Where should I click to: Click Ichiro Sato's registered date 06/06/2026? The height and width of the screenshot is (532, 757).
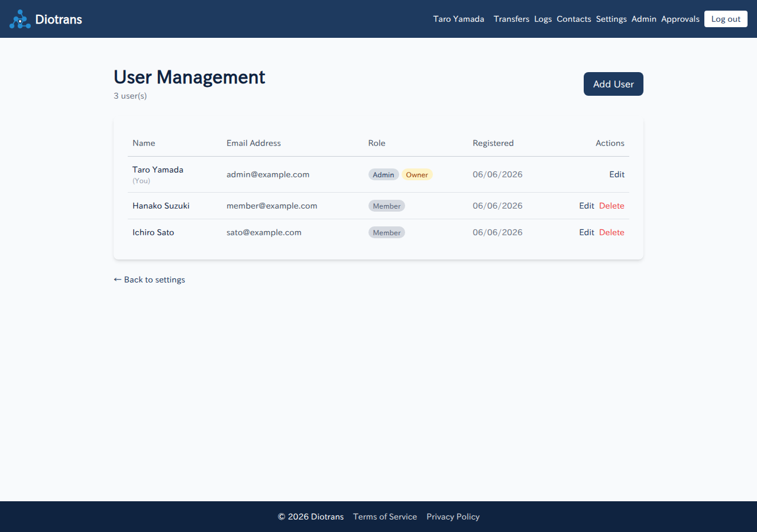tap(497, 232)
